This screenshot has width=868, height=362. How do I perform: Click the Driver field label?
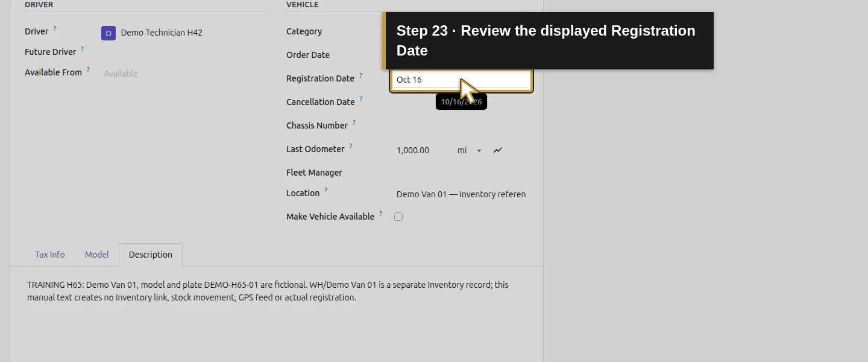(36, 31)
